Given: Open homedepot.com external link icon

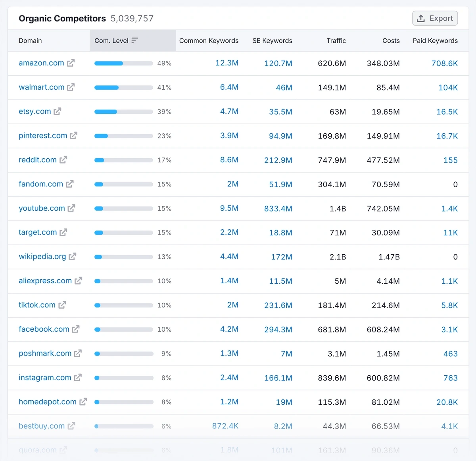Looking at the screenshot, I should point(83,402).
